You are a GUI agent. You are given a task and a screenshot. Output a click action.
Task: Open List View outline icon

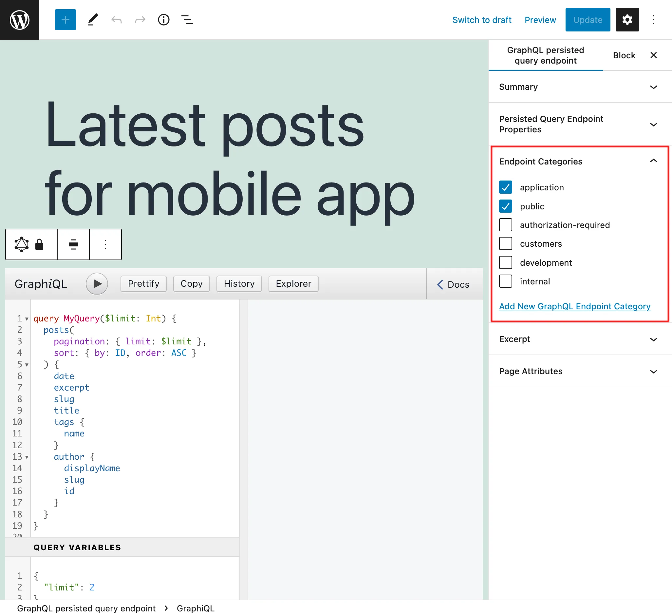point(187,20)
